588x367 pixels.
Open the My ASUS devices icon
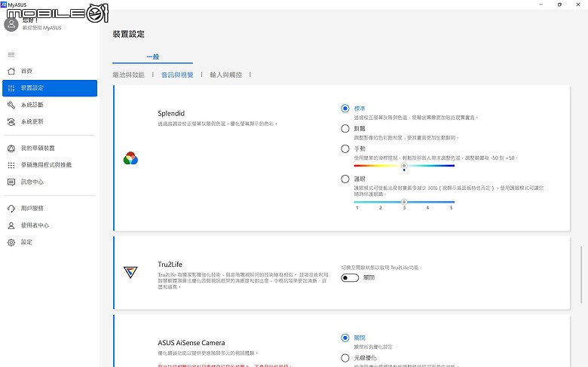click(11, 148)
